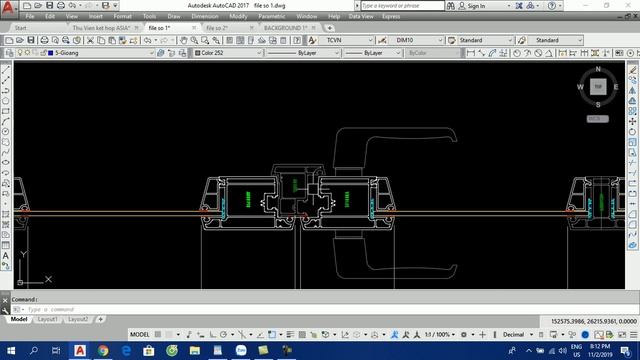Viewport: 640px width, 360px height.
Task: Open the Color 252 dropdown
Action: tap(259, 53)
